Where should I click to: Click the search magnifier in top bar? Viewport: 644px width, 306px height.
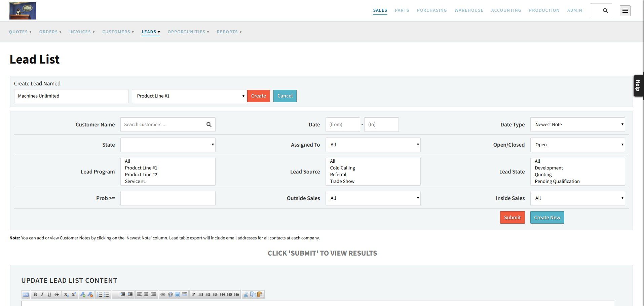pyautogui.click(x=605, y=11)
